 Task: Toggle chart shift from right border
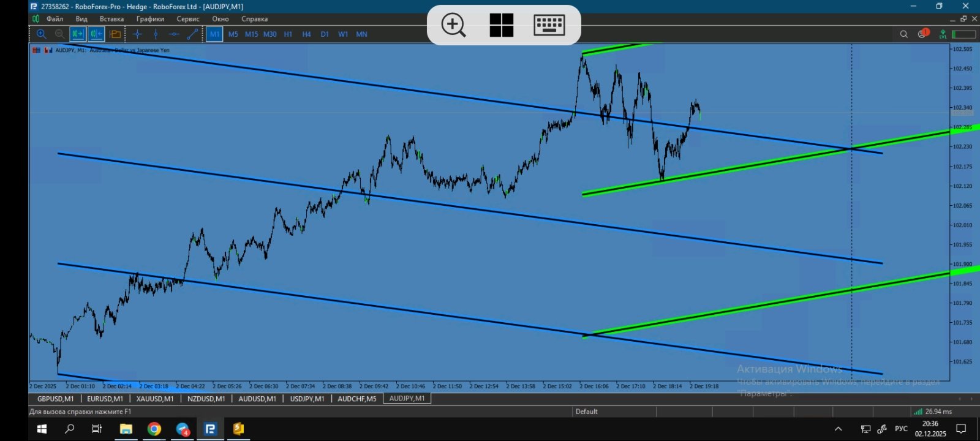tap(96, 34)
